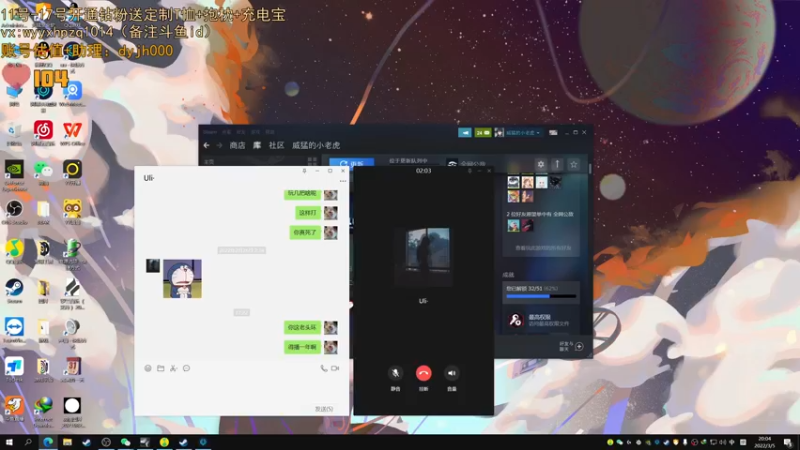
Task: Click the caller avatar picture in call window
Action: (x=423, y=255)
